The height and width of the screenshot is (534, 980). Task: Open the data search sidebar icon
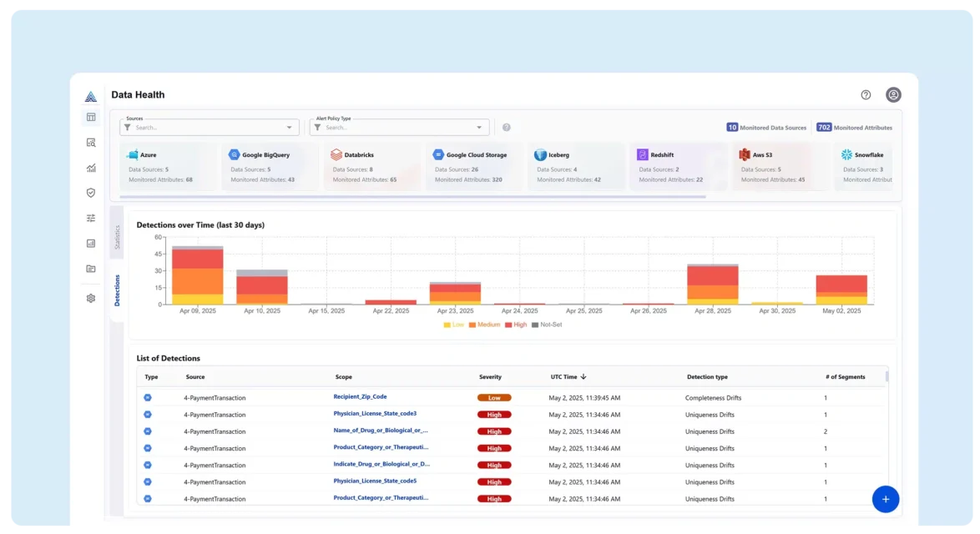point(91,143)
